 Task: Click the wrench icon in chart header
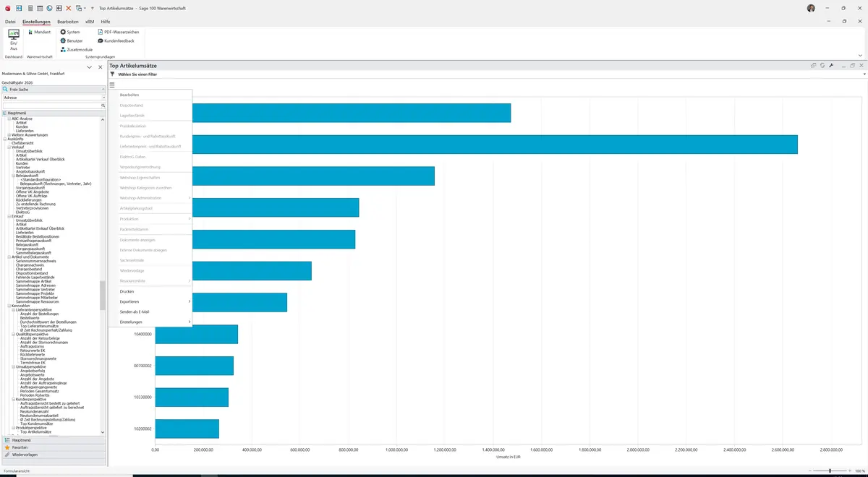pyautogui.click(x=831, y=65)
